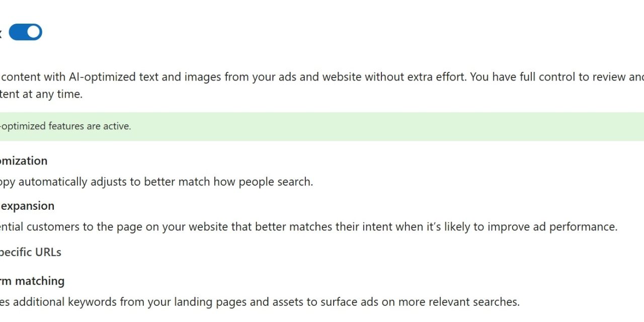This screenshot has width=644, height=322.
Task: Expand the 'pecific URLs' option
Action: point(31,253)
